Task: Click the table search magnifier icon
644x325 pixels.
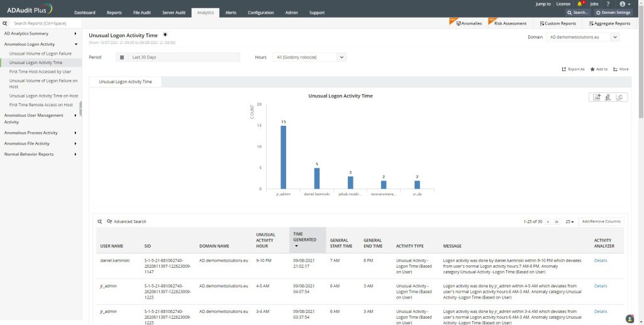Action: pyautogui.click(x=100, y=221)
